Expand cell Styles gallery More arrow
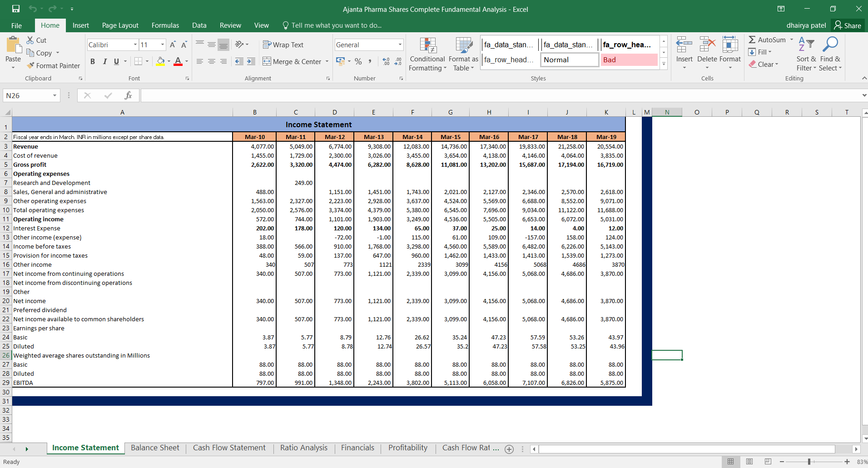 664,64
